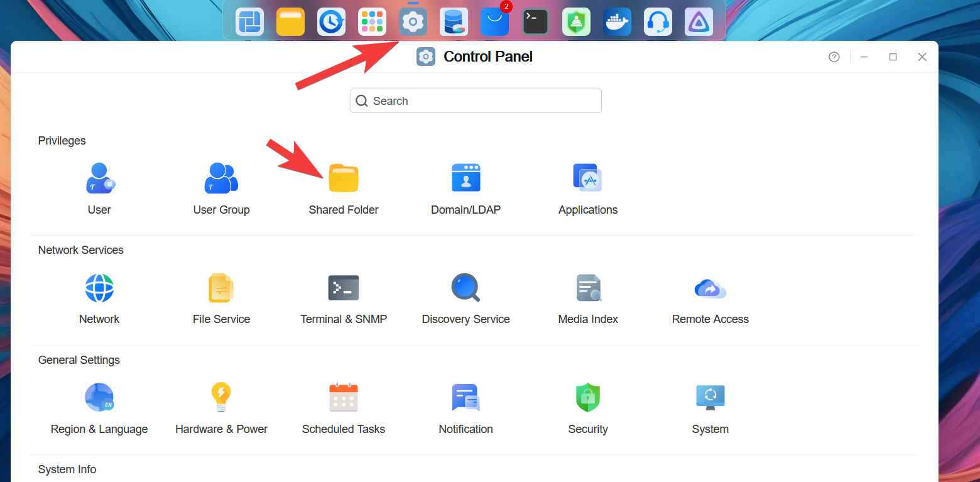Open Security under General Settings
Viewport: 980px width, 482px height.
point(588,398)
